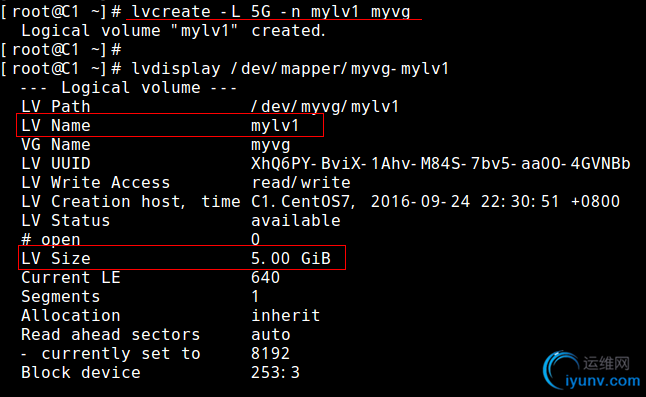Click the iyunv.com watermark logo
Viewport: 646px width, 397px height.
(592, 370)
